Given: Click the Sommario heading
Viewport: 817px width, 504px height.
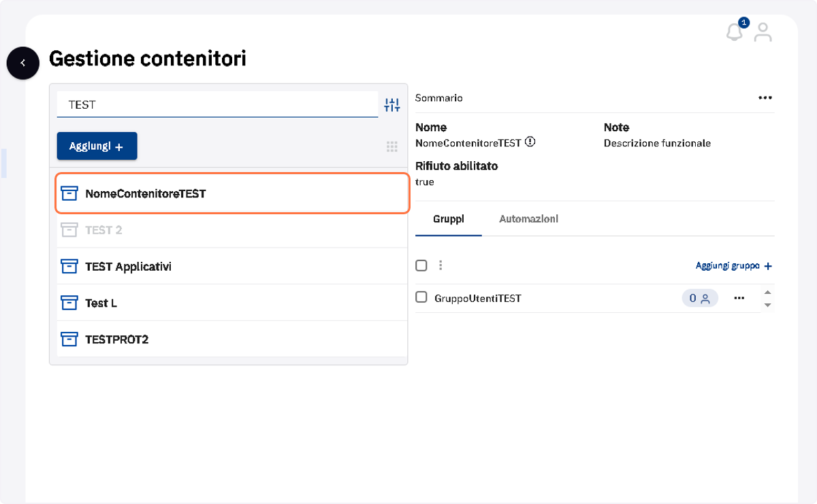Looking at the screenshot, I should (x=439, y=98).
